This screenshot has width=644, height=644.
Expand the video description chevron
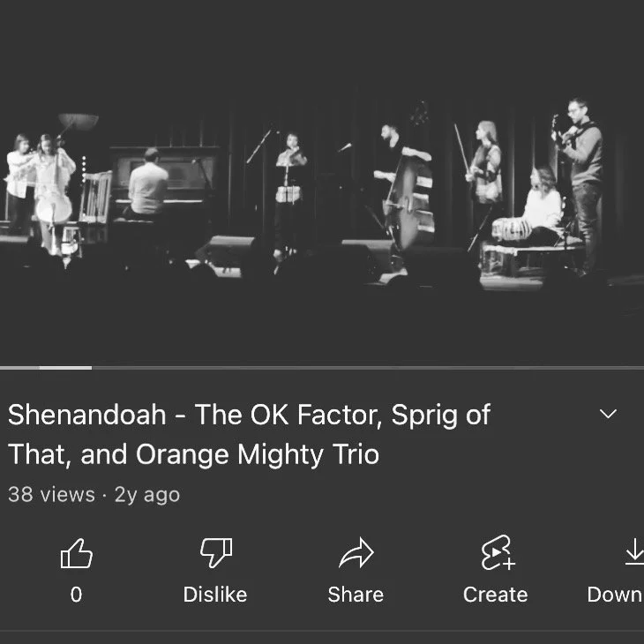pos(608,414)
